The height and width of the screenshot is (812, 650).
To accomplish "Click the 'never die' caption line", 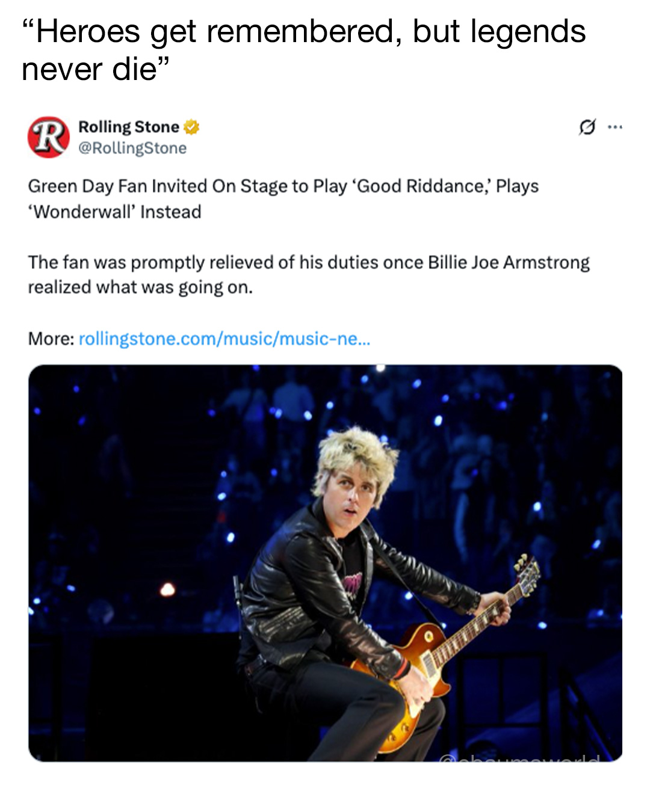I will (95, 69).
